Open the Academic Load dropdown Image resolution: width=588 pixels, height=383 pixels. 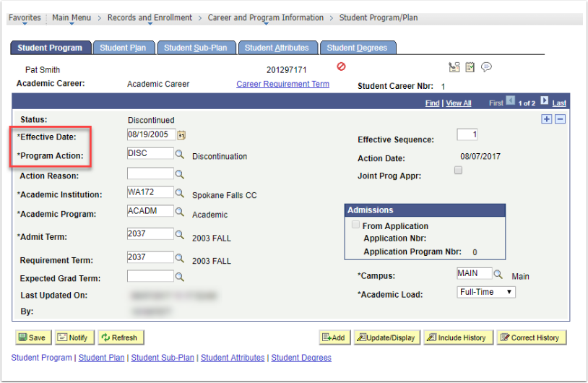[x=485, y=292]
